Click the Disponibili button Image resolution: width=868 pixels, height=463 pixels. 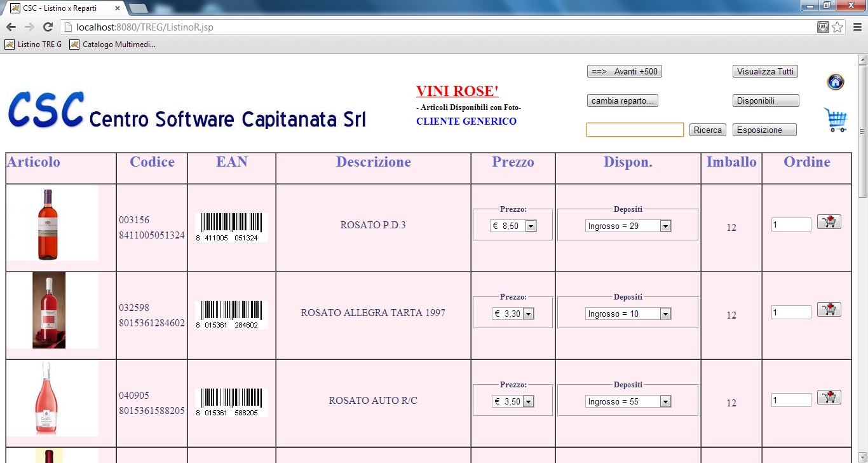766,100
